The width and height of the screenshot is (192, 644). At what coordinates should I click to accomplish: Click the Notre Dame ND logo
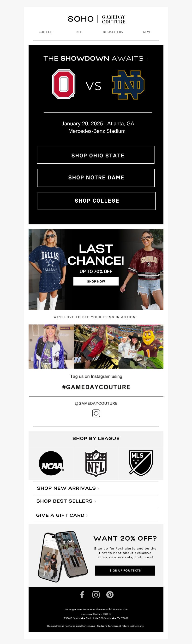[x=128, y=85]
